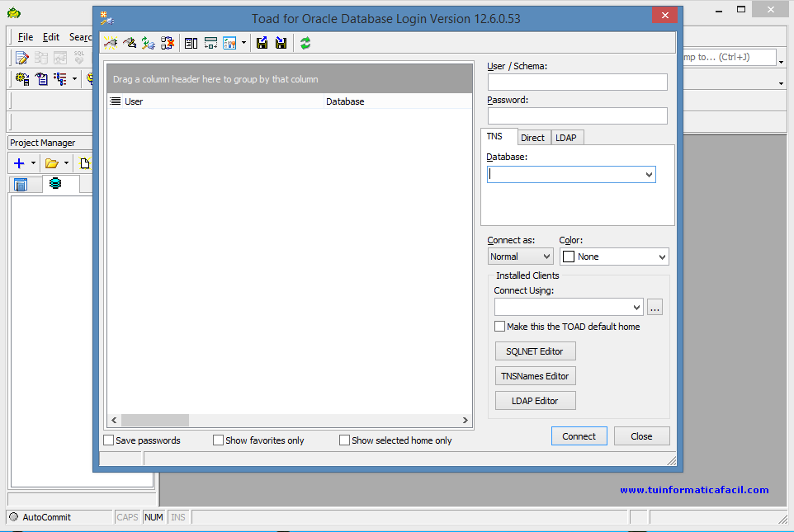
Task: Click the new document icon in Project Manager
Action: (85, 163)
